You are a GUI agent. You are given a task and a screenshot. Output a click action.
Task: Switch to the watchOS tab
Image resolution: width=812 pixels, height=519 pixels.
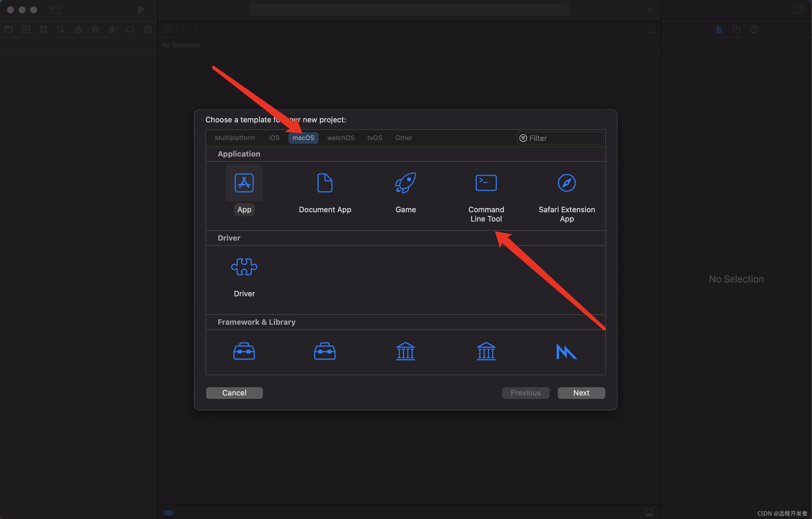(341, 138)
